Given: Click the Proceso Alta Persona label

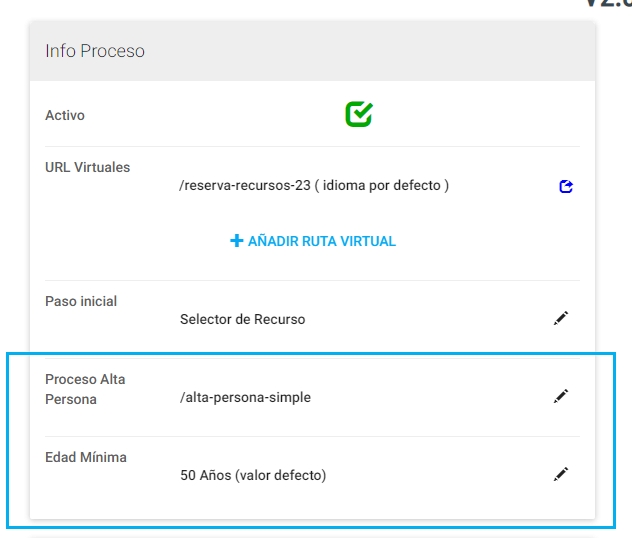Looking at the screenshot, I should [x=85, y=389].
